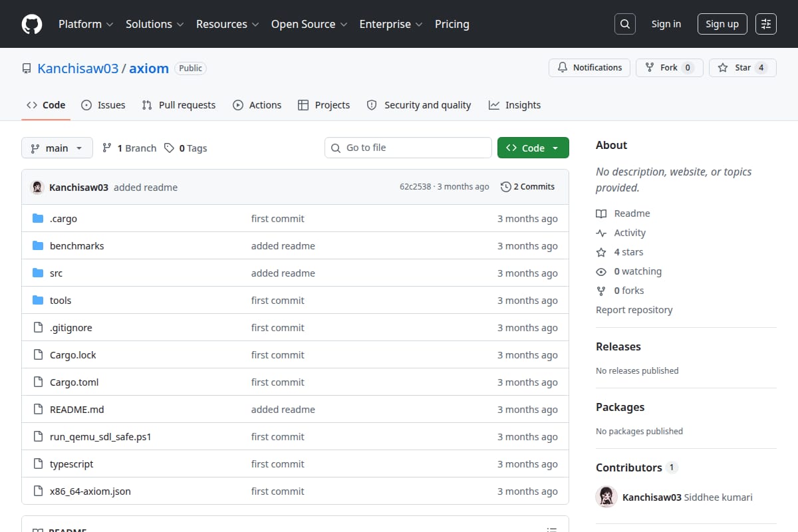Expand the Platform menu
The width and height of the screenshot is (798, 532).
(x=86, y=24)
